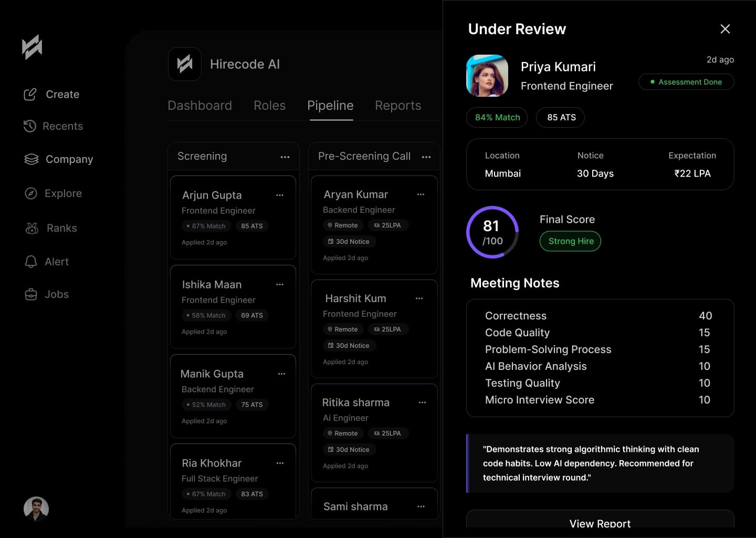Viewport: 756px width, 538px height.
Task: Click Remote location chip on Ritika sharma
Action: [x=343, y=433]
